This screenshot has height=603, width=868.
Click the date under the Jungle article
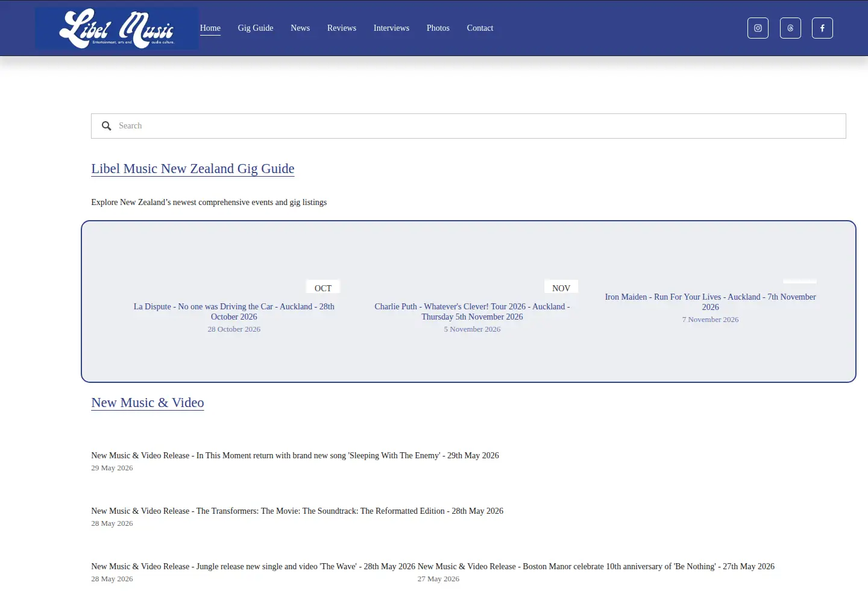112,579
